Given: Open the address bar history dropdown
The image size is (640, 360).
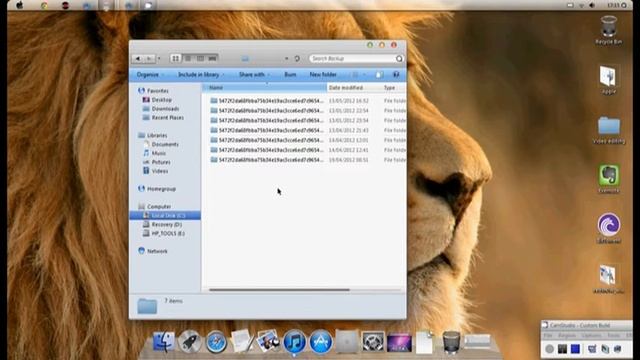Looking at the screenshot, I should [x=287, y=59].
